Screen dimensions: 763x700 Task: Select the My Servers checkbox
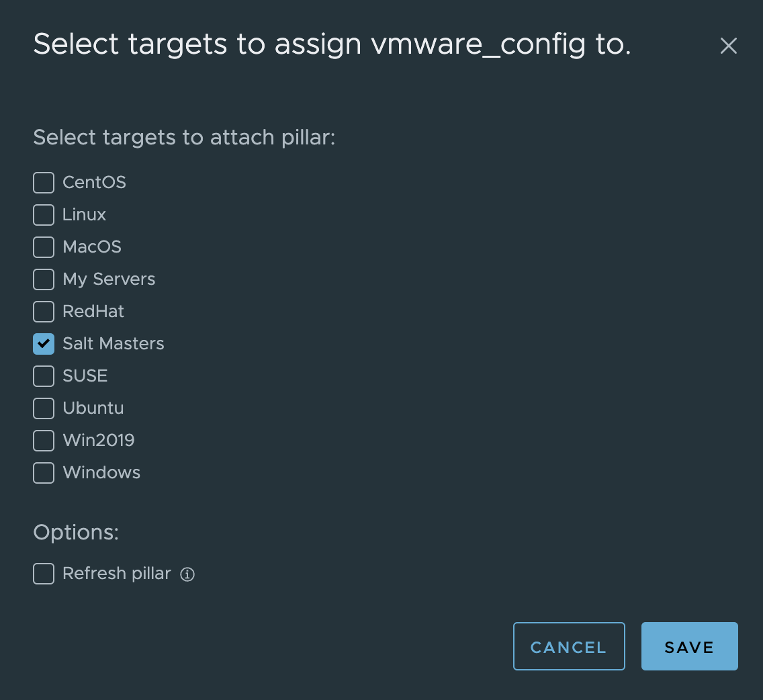click(x=44, y=279)
